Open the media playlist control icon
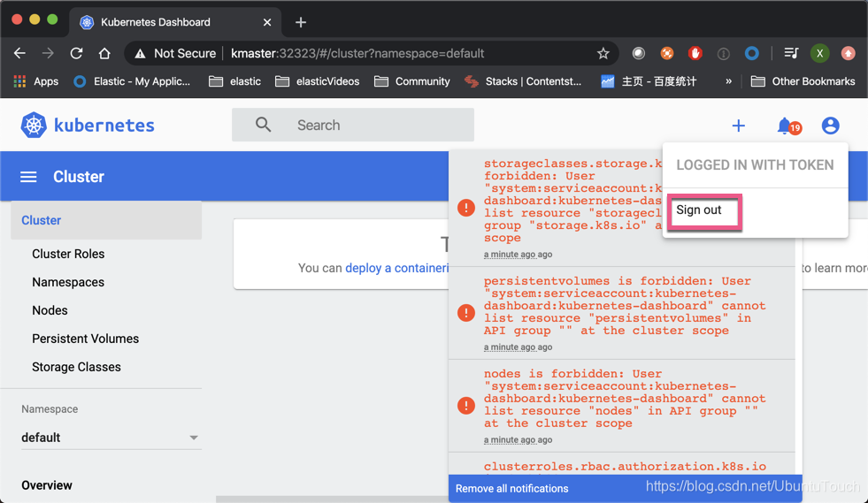Viewport: 868px width, 503px height. 792,53
